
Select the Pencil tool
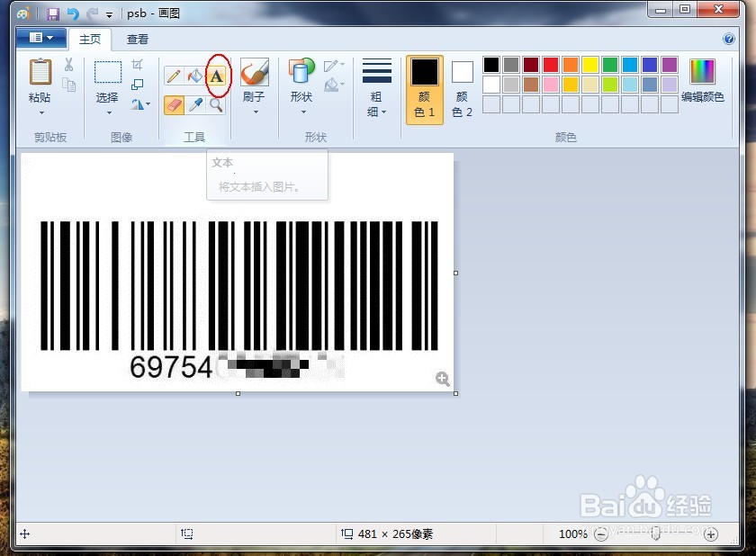[174, 76]
